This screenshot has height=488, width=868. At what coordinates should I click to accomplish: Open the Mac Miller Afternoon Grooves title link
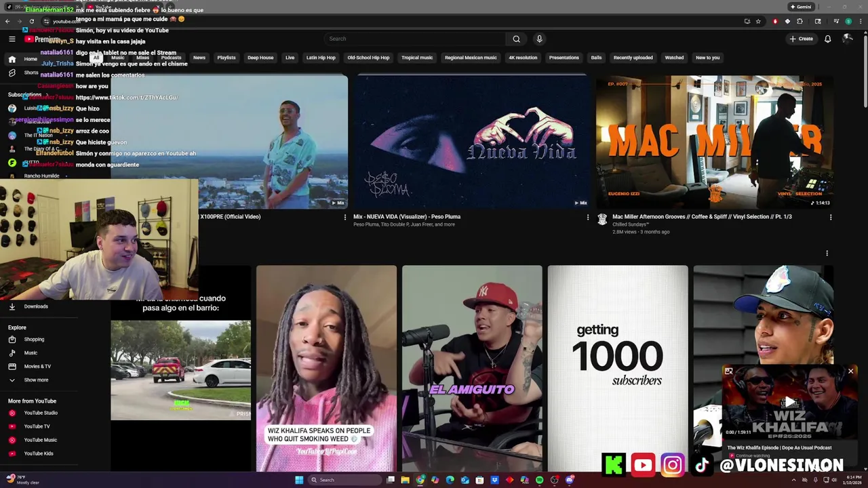(x=702, y=217)
